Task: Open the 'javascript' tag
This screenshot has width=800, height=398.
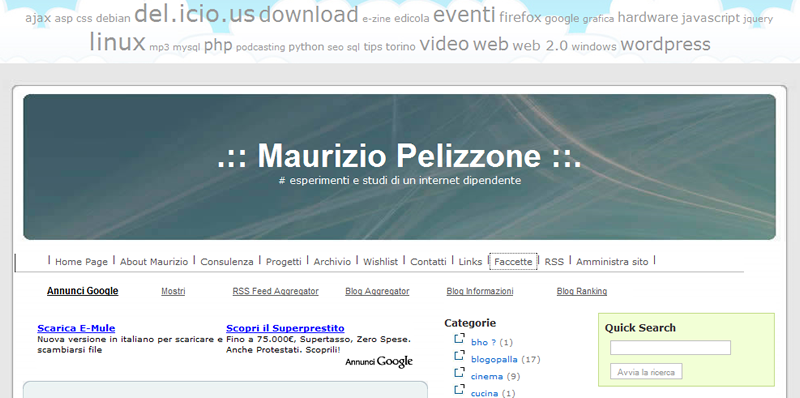Action: tap(711, 18)
